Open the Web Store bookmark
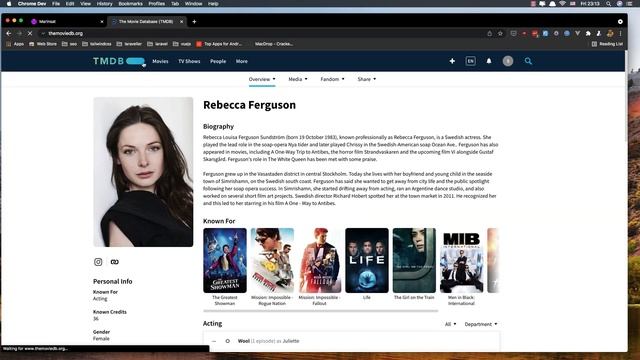 (43, 44)
